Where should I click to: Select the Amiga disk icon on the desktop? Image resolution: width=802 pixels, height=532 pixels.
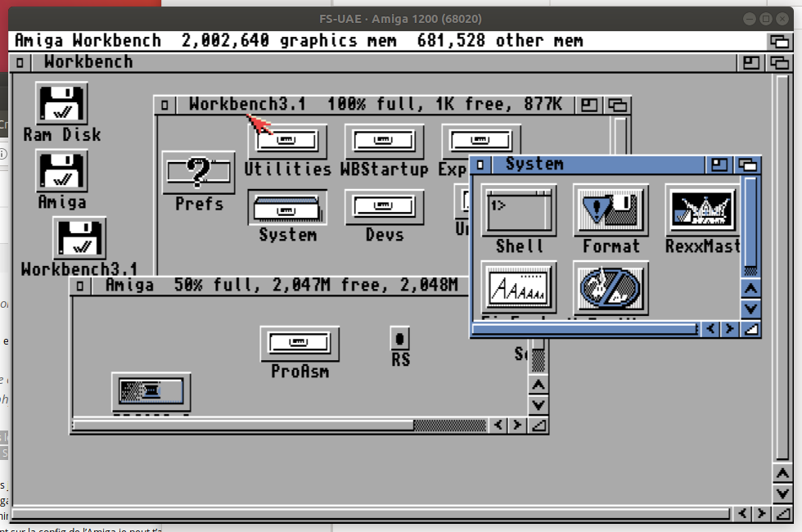61,171
